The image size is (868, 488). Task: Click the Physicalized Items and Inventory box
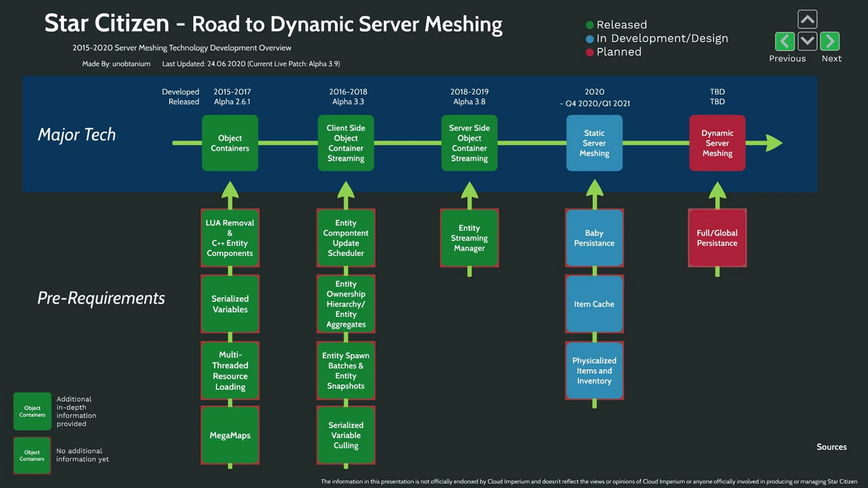coord(594,371)
